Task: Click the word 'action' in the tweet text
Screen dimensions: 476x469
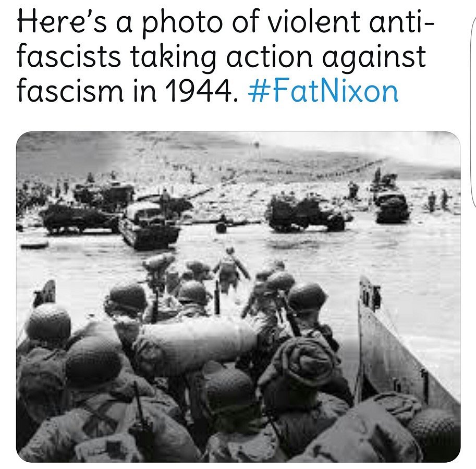Action: point(270,57)
